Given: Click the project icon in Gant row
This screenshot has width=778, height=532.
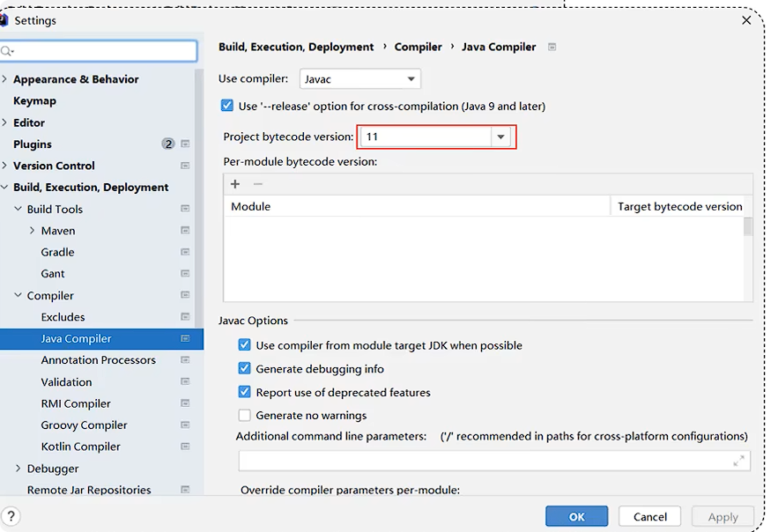Looking at the screenshot, I should [185, 274].
